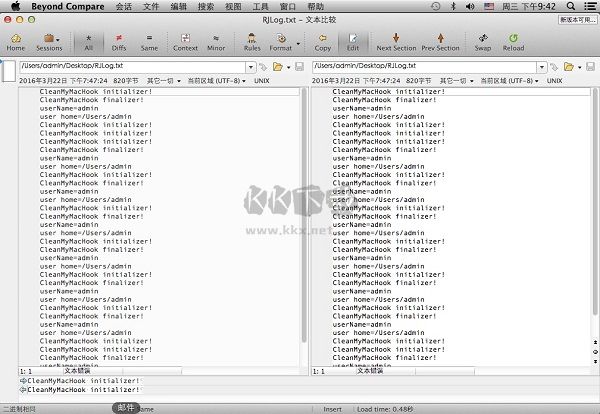
Task: Expand the Format dropdown arrow
Action: pos(298,43)
